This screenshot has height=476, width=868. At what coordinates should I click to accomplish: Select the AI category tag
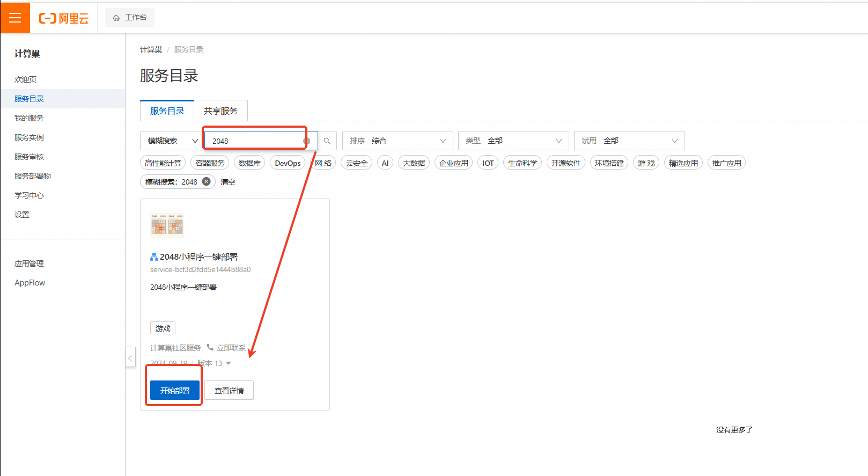(x=385, y=163)
